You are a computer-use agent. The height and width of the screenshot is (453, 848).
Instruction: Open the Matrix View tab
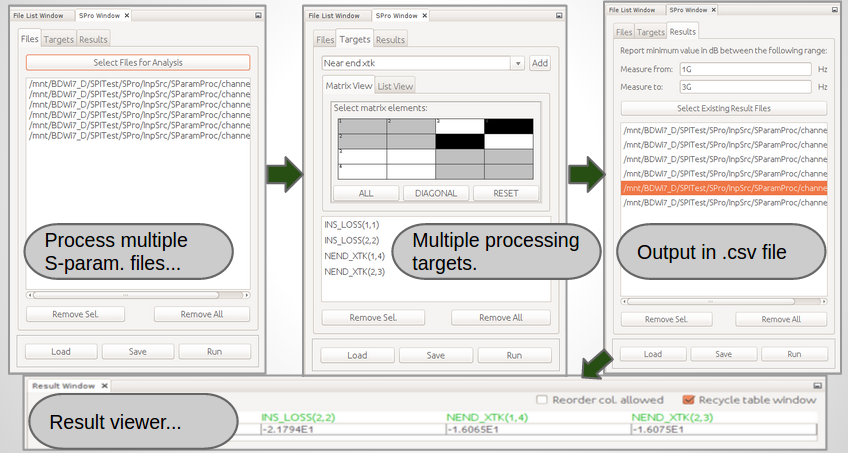[349, 87]
